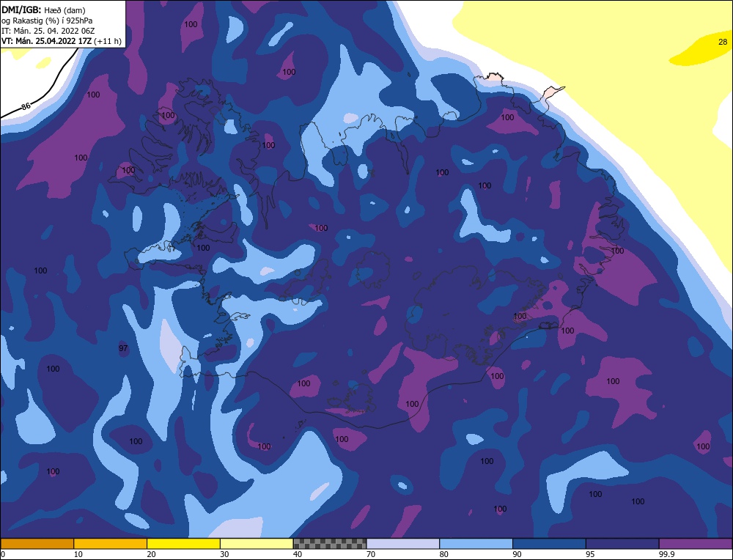Image resolution: width=733 pixels, height=560 pixels.
Task: Click the "IT: Mán. 25. 04. 2022 06Z" line
Action: pyautogui.click(x=48, y=31)
